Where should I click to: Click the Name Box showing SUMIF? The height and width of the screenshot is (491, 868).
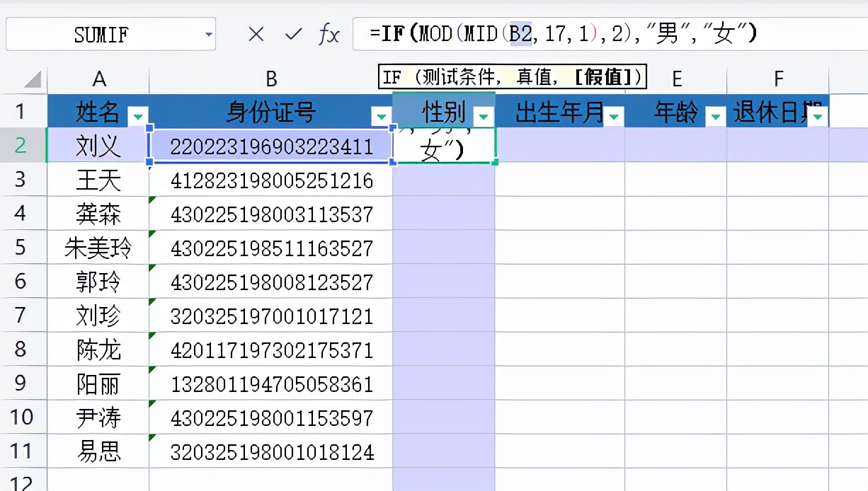pos(110,34)
